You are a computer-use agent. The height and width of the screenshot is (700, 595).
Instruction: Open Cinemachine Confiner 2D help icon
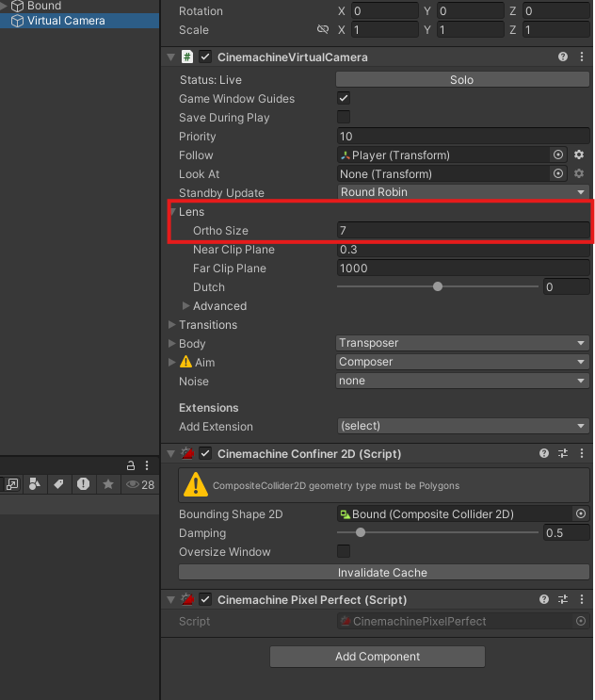pos(544,453)
